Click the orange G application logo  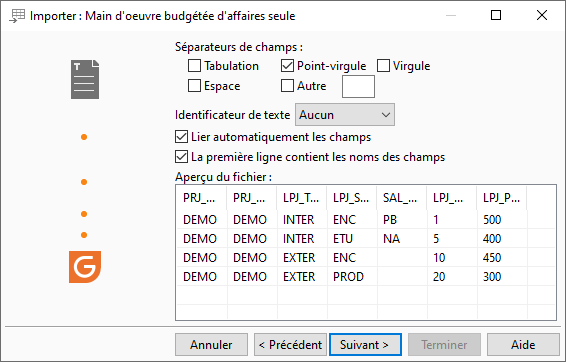[85, 267]
